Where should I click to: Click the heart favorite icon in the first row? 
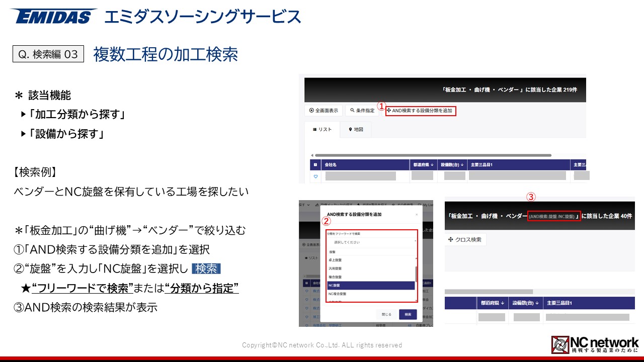click(316, 176)
